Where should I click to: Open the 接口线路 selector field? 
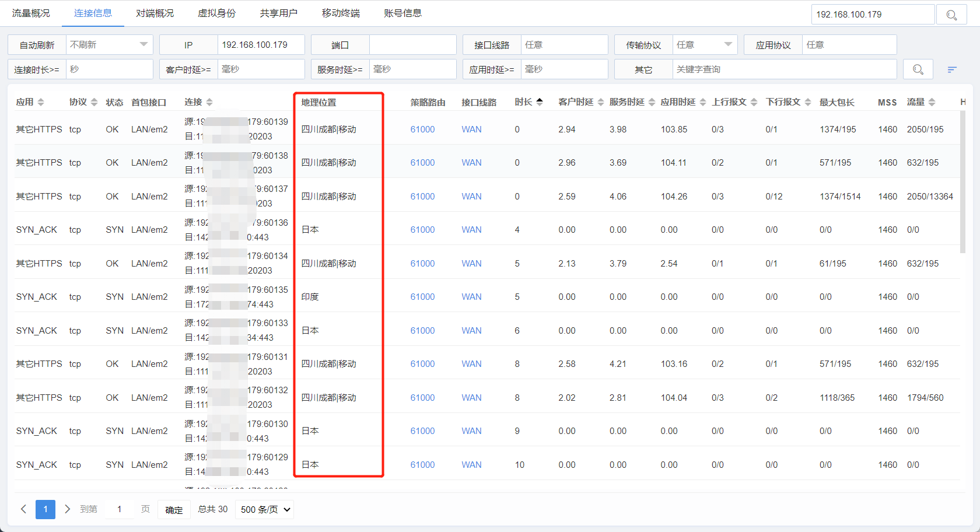564,45
